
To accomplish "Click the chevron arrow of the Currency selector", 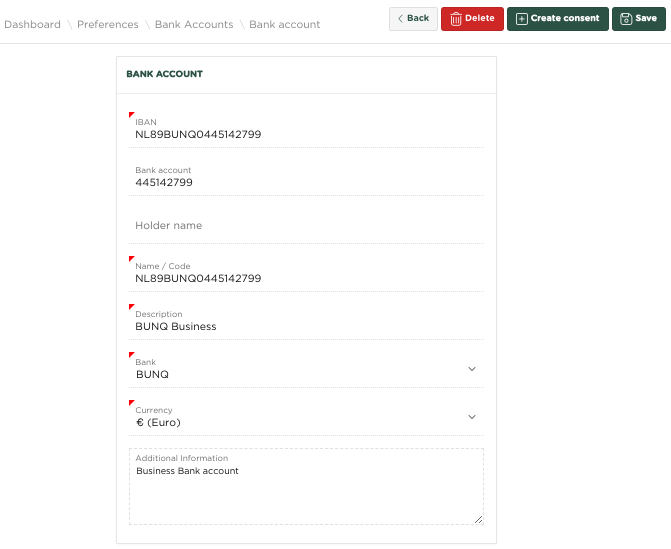I will pyautogui.click(x=472, y=417).
